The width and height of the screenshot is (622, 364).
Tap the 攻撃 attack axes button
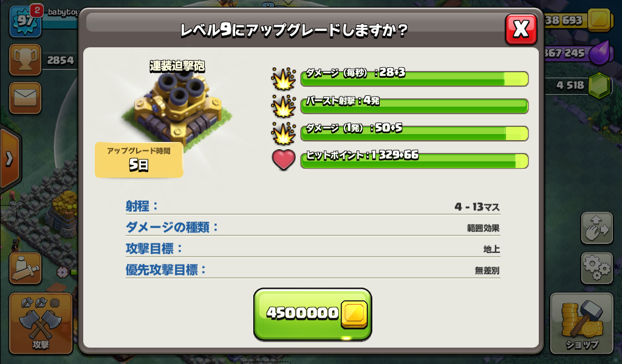(41, 323)
